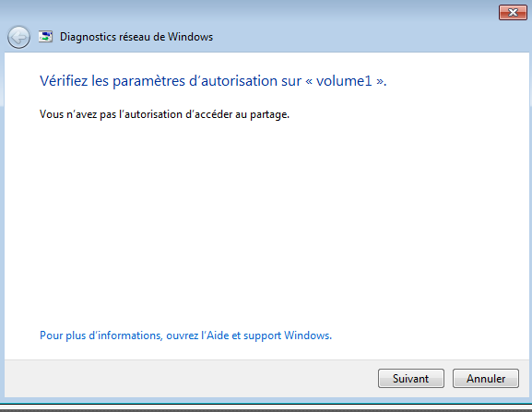Click the blue heading Vérifiez les paramètres d'autorisation
The width and height of the screenshot is (532, 412).
[213, 81]
